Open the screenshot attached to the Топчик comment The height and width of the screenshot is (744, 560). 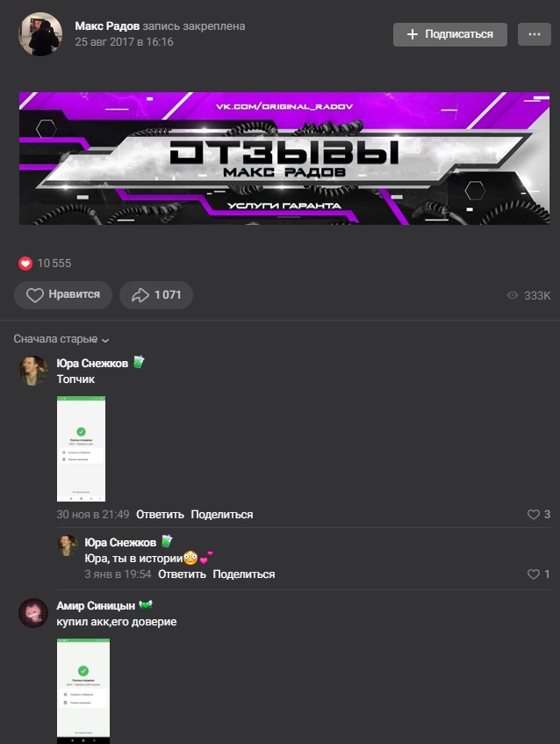tap(81, 449)
